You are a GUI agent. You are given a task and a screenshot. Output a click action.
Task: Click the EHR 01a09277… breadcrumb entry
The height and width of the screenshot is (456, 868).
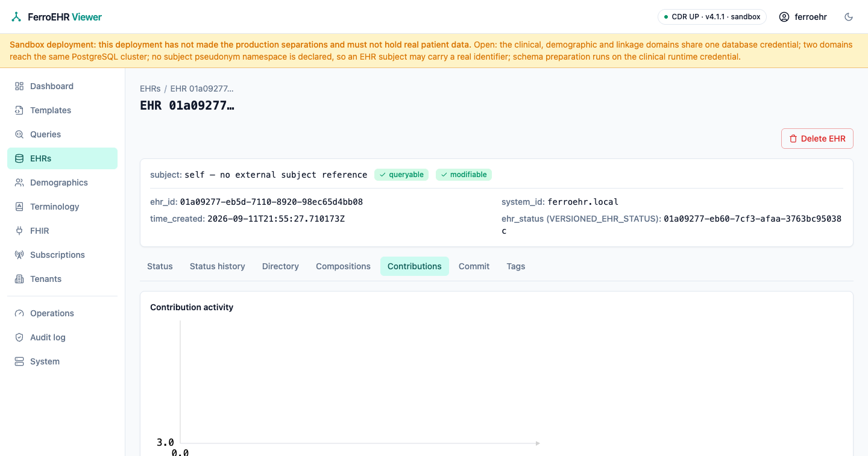coord(202,89)
